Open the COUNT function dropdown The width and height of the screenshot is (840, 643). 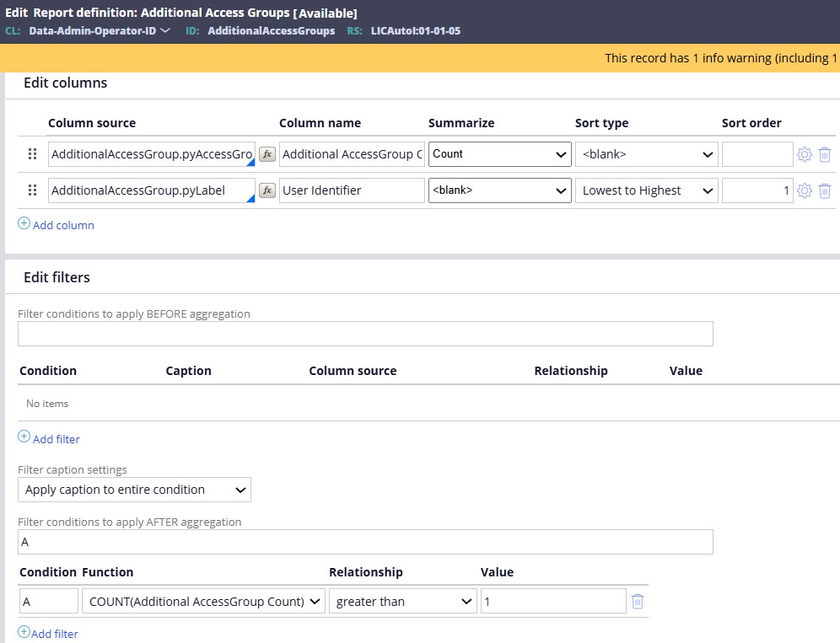(203, 601)
